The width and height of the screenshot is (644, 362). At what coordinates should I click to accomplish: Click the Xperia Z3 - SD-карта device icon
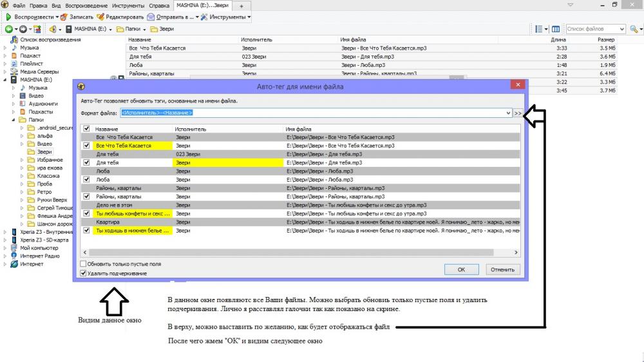[x=14, y=240]
